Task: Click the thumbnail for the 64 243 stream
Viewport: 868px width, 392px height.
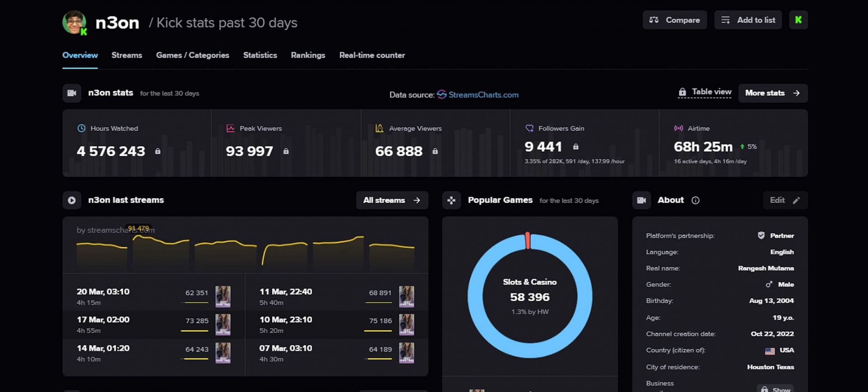Action: 223,353
